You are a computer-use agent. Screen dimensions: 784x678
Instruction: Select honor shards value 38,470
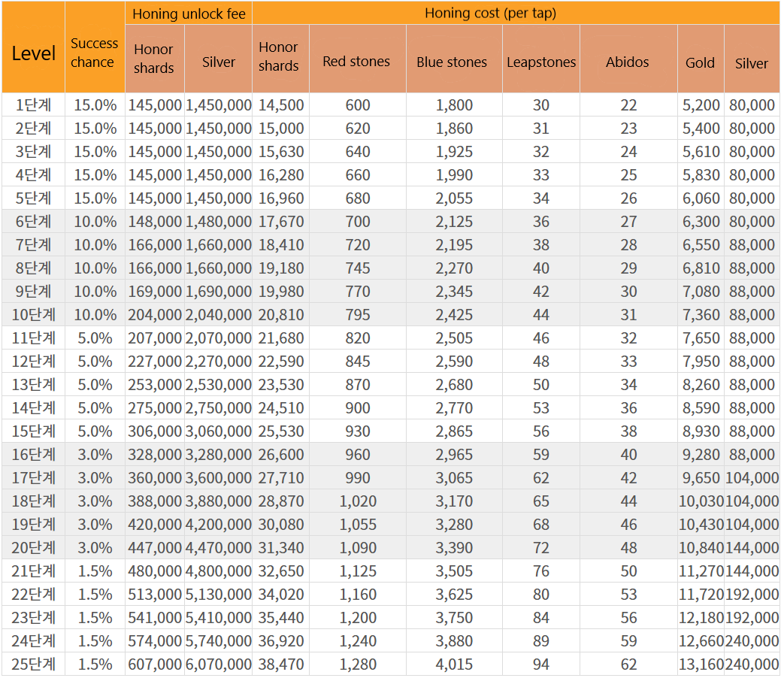pos(281,664)
